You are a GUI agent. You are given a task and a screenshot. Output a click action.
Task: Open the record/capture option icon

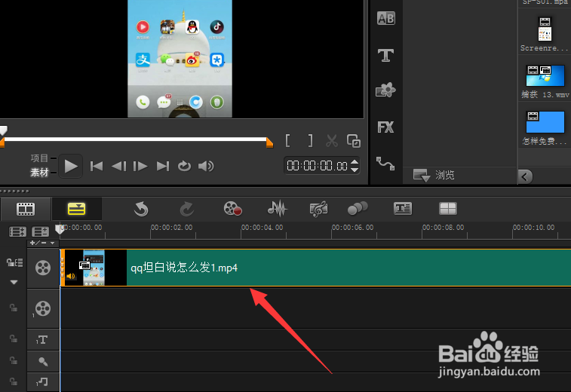(232, 209)
